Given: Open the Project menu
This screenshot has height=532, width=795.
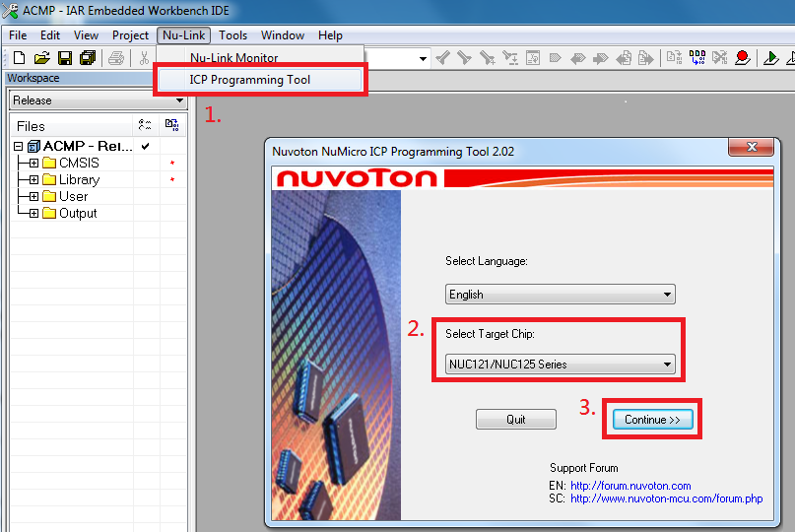Looking at the screenshot, I should click(130, 35).
